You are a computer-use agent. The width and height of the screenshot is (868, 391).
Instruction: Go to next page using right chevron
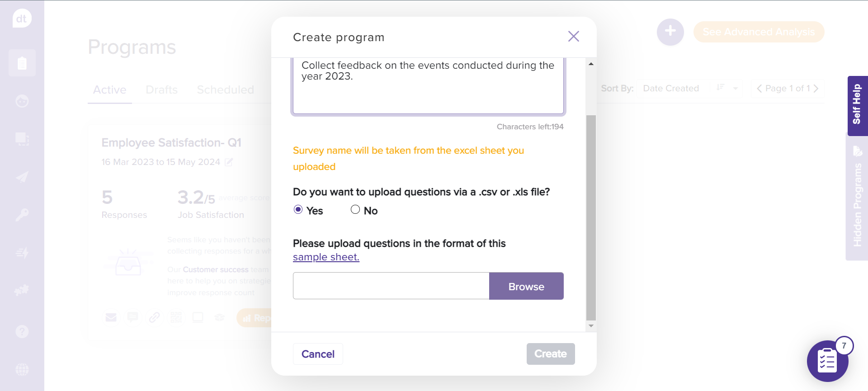(816, 89)
